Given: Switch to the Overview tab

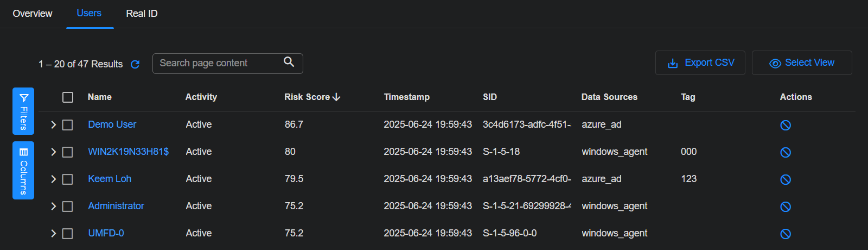Looking at the screenshot, I should click(33, 14).
